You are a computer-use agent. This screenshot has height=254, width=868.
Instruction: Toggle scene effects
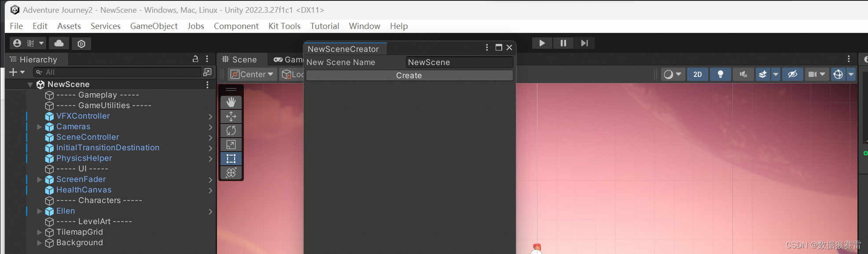coord(763,74)
